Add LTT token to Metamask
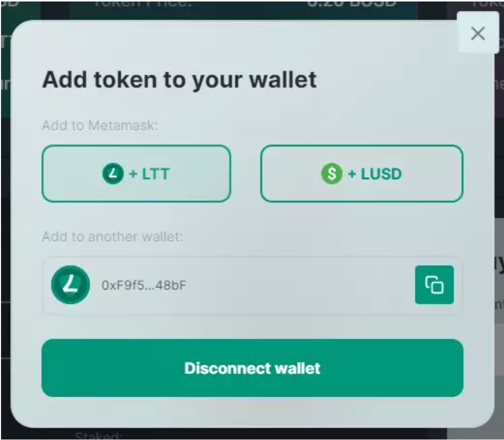Image resolution: width=504 pixels, height=440 pixels. click(x=136, y=174)
